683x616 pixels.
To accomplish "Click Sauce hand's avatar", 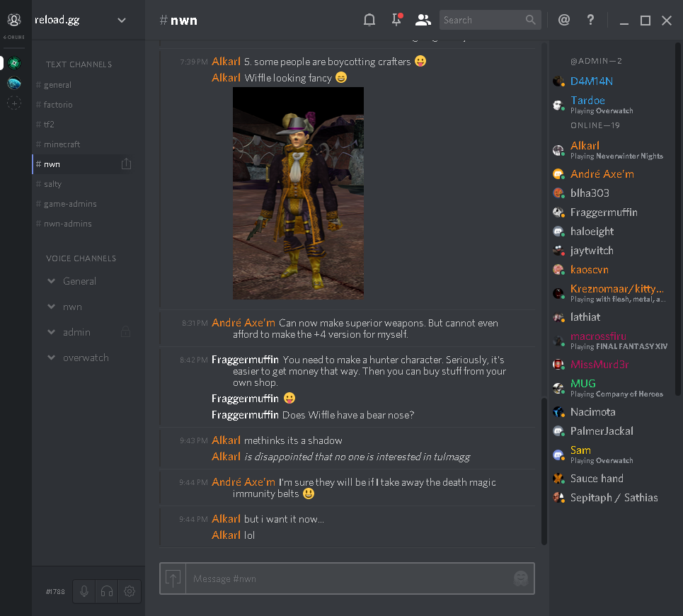I will tap(559, 479).
